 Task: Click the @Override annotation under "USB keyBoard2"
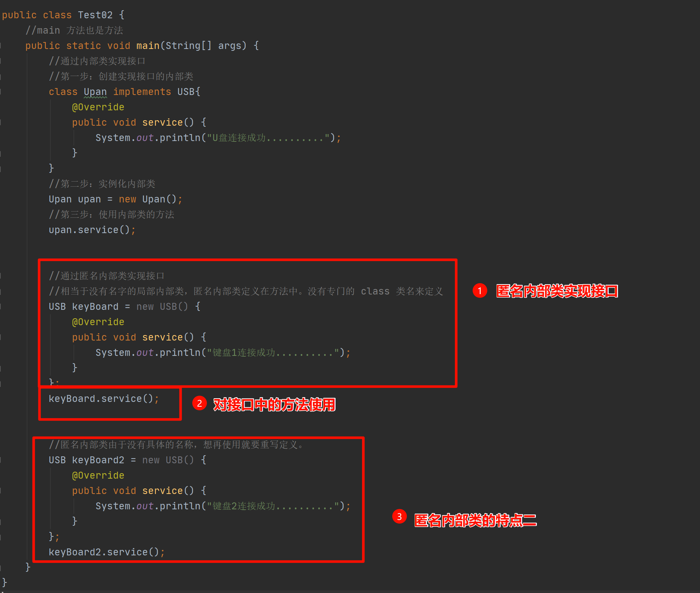pos(98,475)
